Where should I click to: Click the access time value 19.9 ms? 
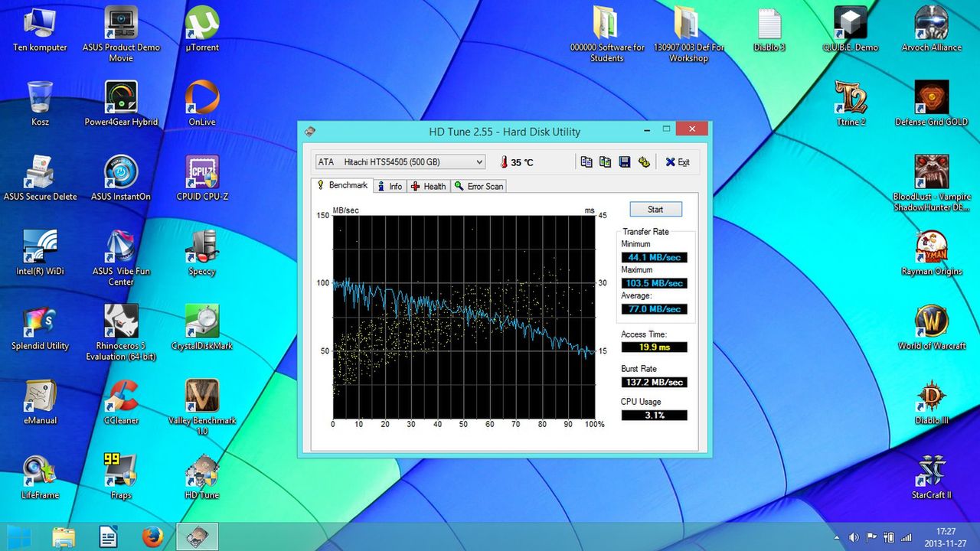click(x=654, y=347)
